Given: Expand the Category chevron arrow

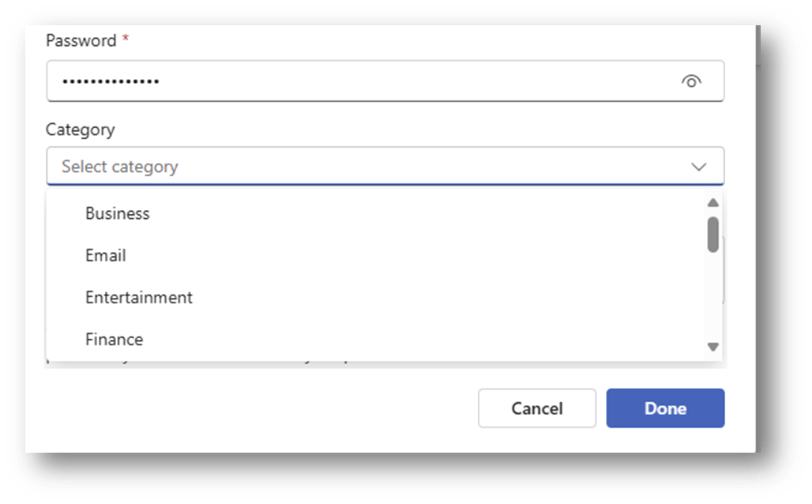Looking at the screenshot, I should tap(698, 167).
